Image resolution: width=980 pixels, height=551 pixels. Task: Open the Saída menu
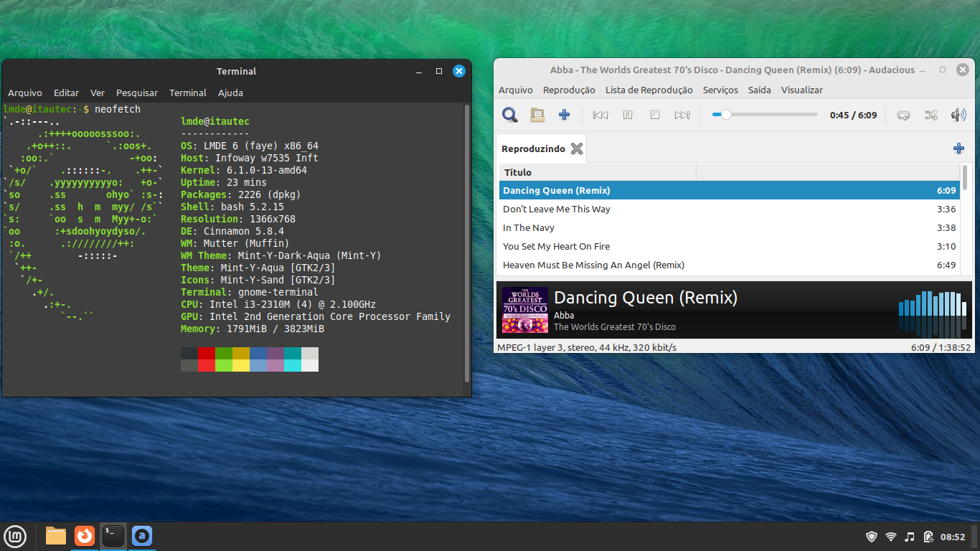(760, 90)
